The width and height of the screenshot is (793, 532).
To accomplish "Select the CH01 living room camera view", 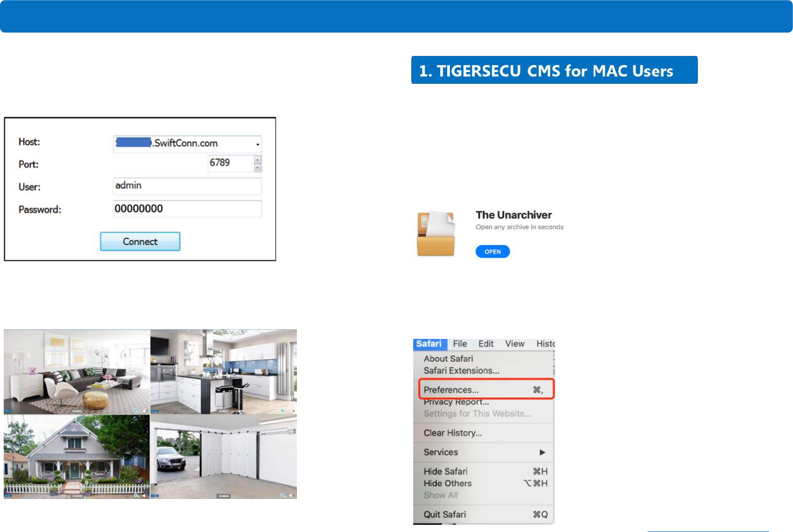I will point(77,372).
